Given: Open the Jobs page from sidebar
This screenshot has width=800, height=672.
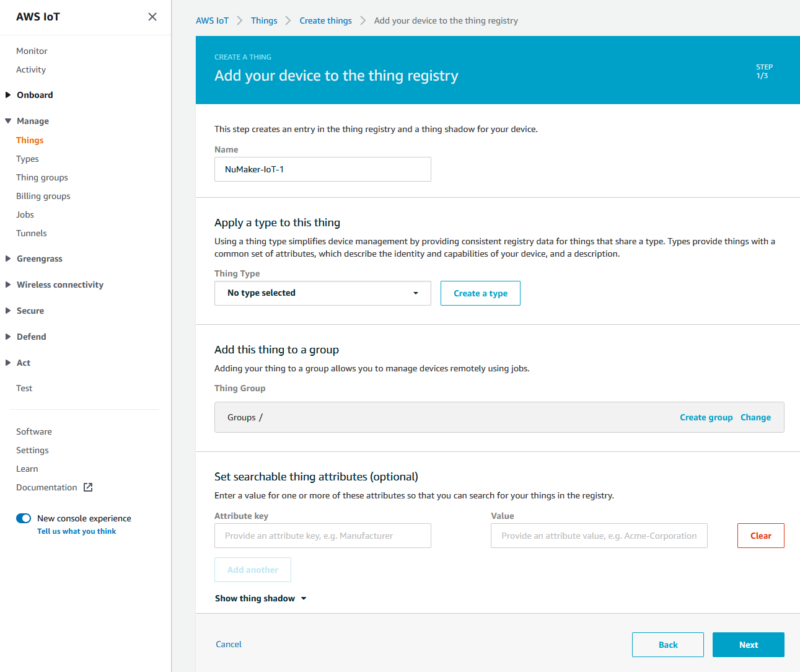Looking at the screenshot, I should pos(25,214).
